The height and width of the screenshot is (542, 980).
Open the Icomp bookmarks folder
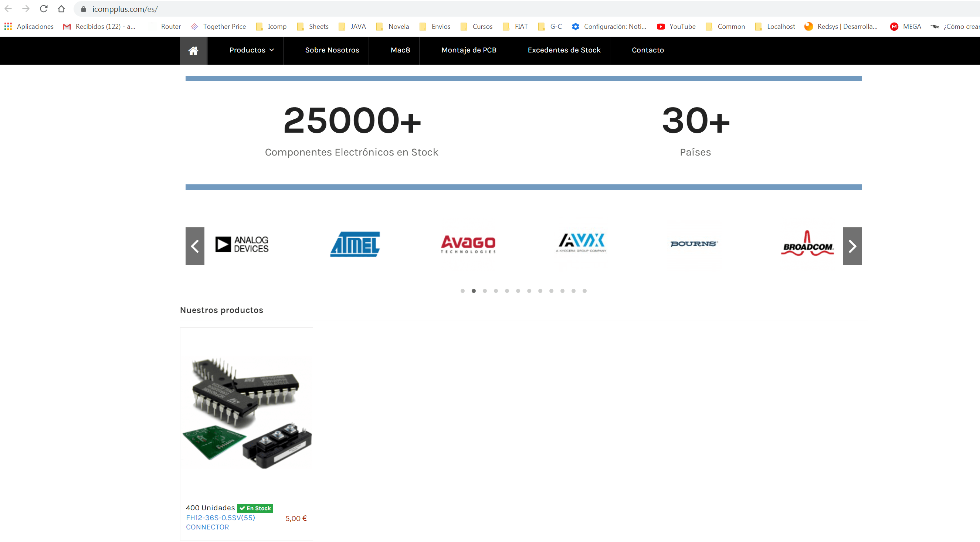[271, 26]
